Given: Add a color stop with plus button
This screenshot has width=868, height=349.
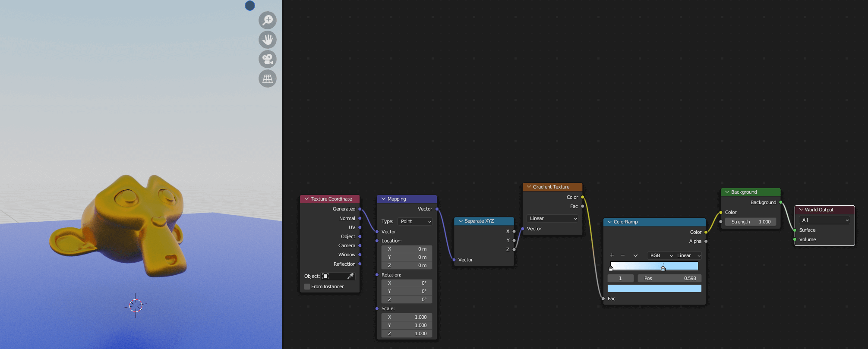Looking at the screenshot, I should [x=612, y=255].
